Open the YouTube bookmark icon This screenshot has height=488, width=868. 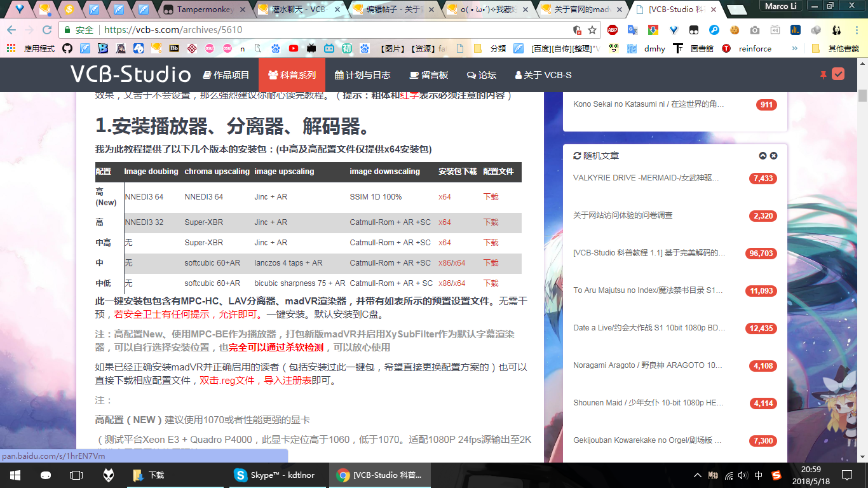point(293,48)
